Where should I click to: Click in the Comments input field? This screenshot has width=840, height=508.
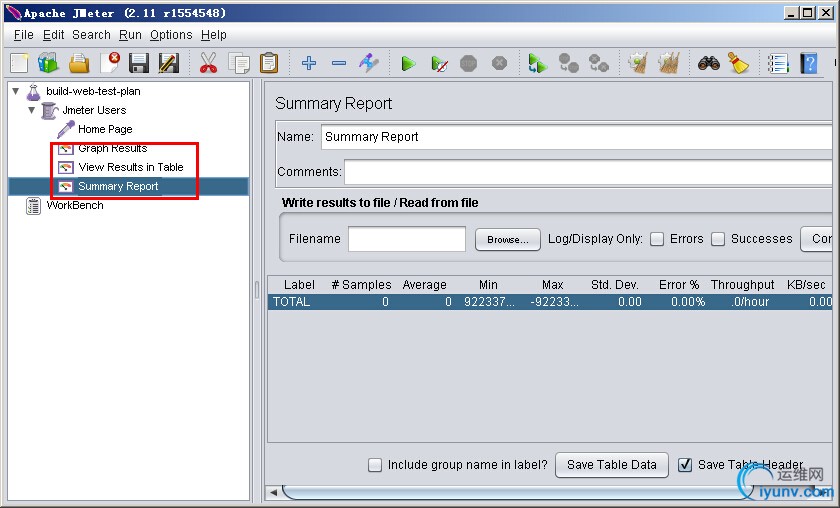(588, 172)
